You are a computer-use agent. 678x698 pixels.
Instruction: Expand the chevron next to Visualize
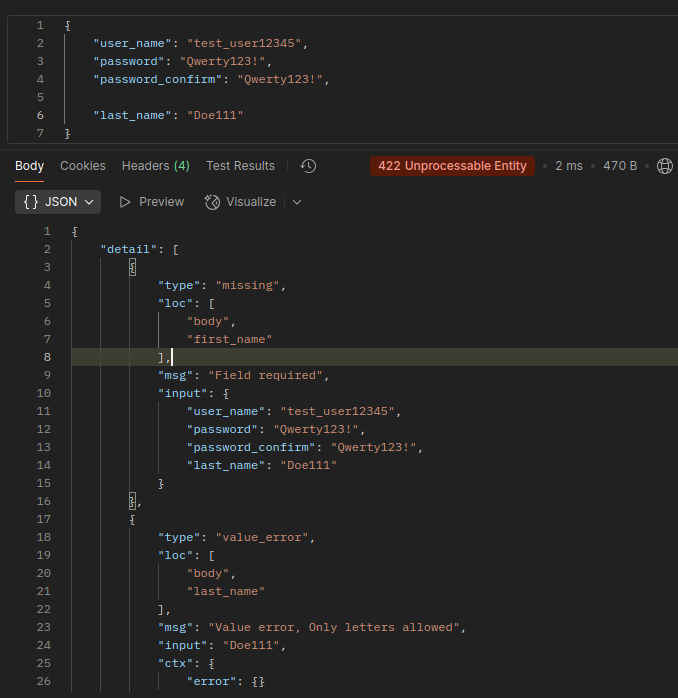(297, 202)
